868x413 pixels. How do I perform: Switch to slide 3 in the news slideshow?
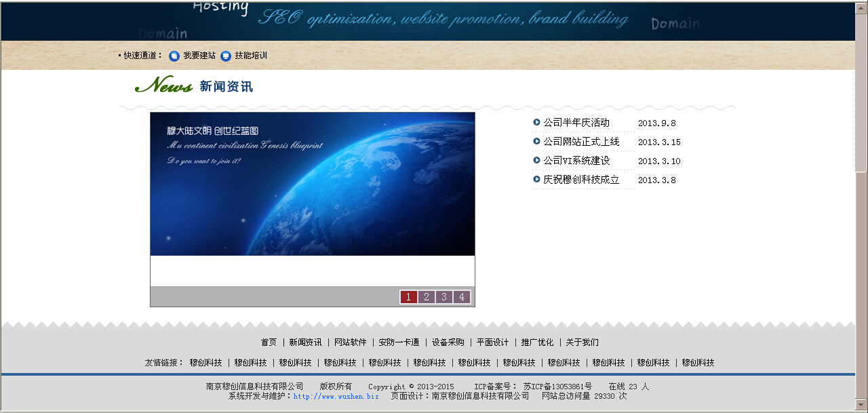443,297
